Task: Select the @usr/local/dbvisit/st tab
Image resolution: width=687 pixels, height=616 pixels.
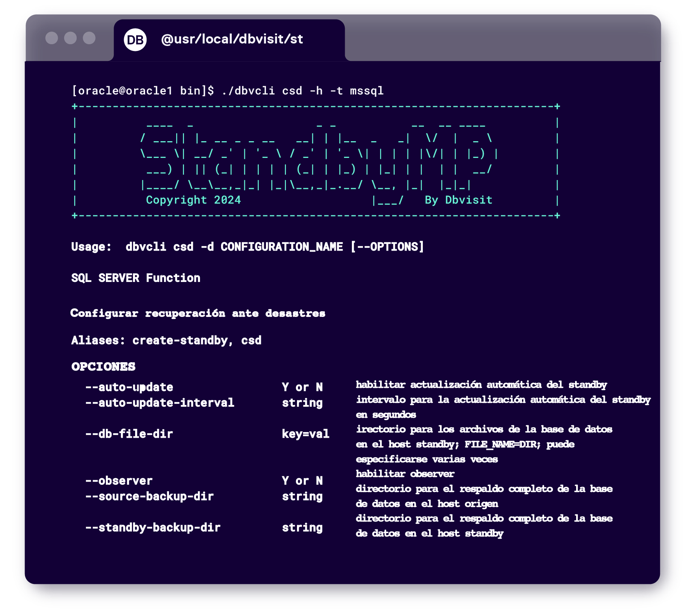Action: 232,39
